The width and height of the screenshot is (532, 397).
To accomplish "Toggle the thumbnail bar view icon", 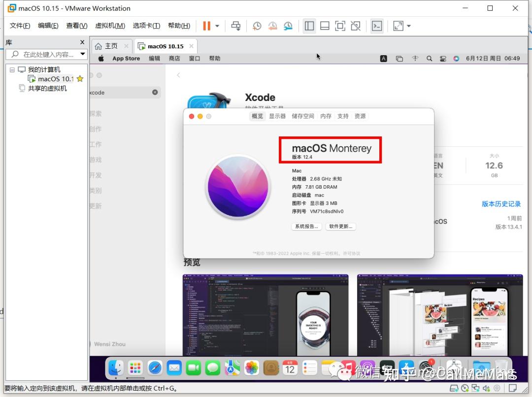I will (325, 26).
